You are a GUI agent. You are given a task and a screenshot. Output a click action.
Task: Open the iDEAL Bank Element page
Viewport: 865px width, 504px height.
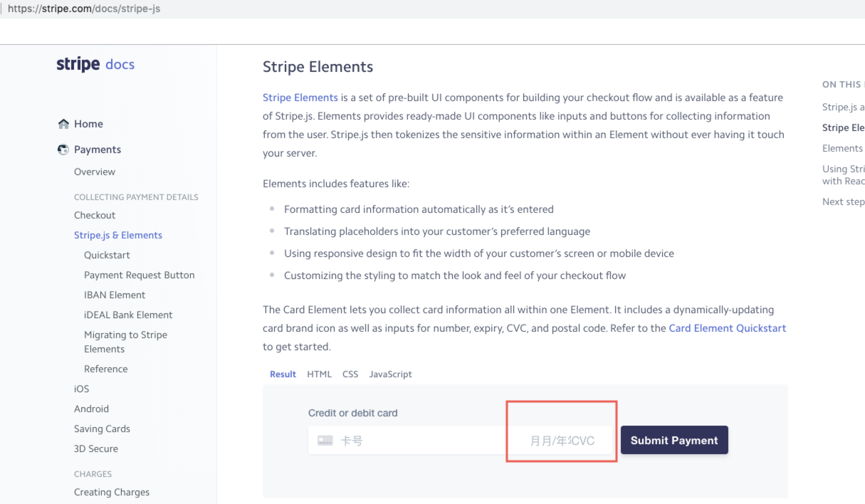click(x=128, y=315)
